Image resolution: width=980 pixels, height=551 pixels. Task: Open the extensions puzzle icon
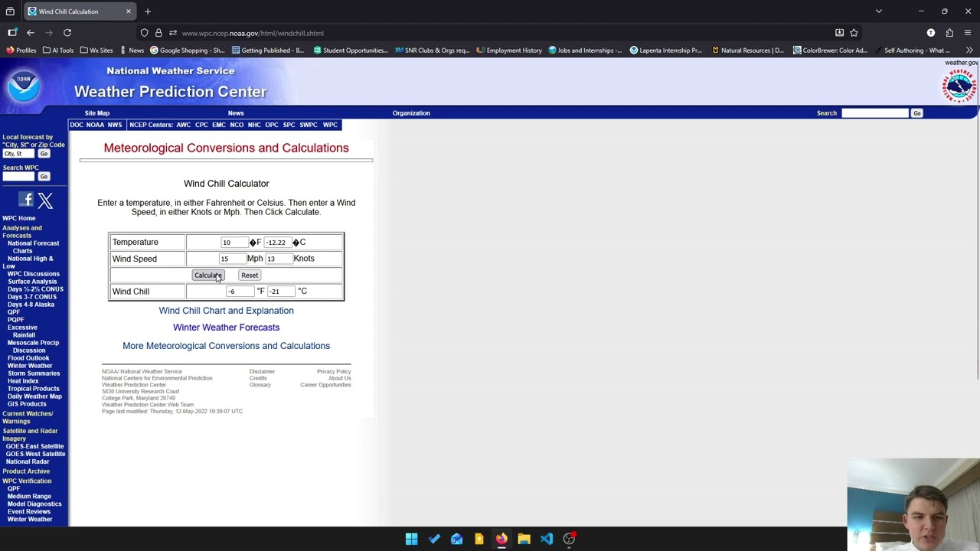(949, 33)
